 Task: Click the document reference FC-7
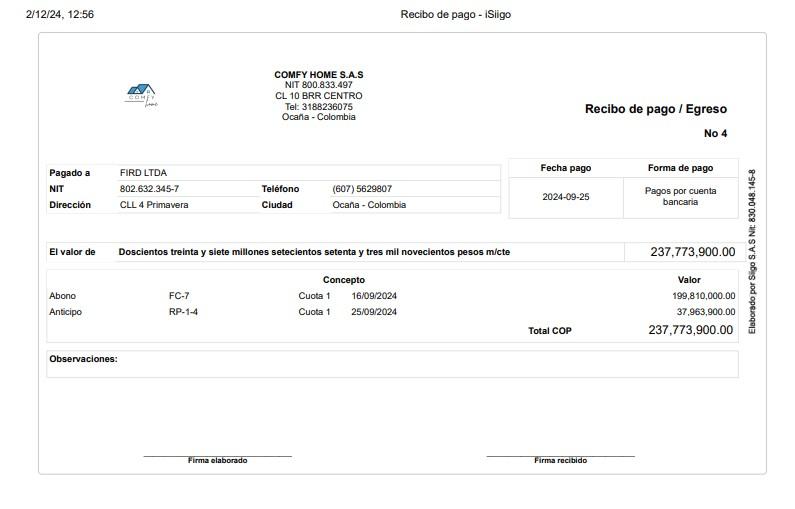(179, 296)
